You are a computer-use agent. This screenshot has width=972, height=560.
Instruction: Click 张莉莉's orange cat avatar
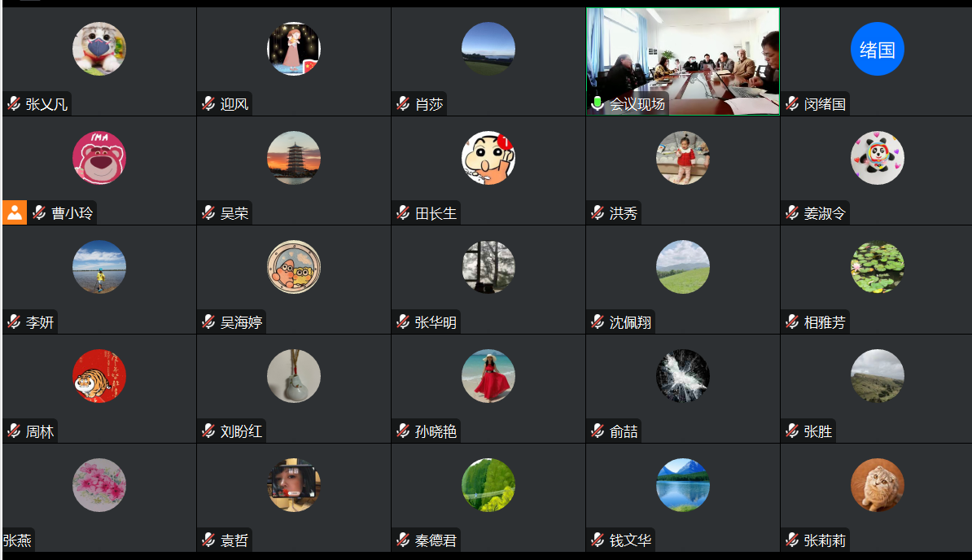tap(877, 485)
